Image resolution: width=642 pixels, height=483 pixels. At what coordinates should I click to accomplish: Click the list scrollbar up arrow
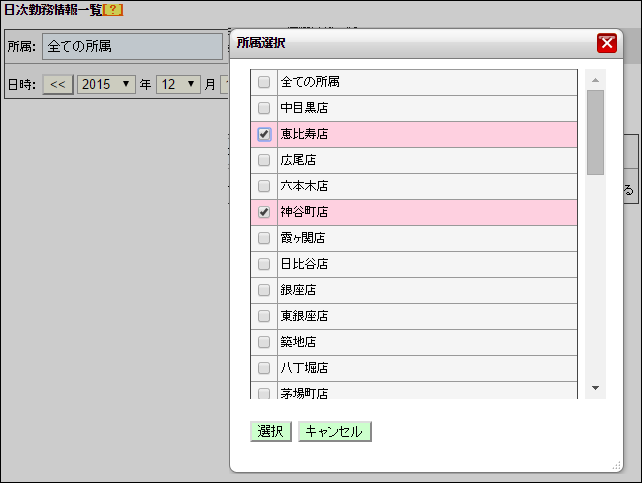(x=595, y=80)
